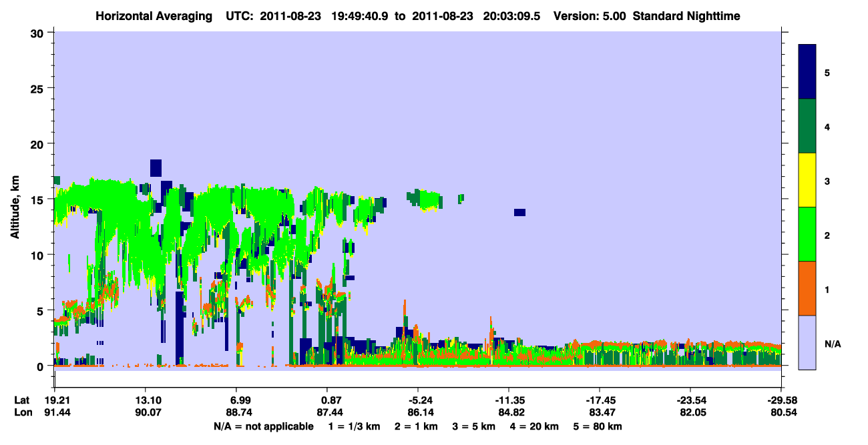Viewport: 868px width, 445px height.
Task: Click the dark green colorbar segment labeled 4
Action: tap(807, 126)
